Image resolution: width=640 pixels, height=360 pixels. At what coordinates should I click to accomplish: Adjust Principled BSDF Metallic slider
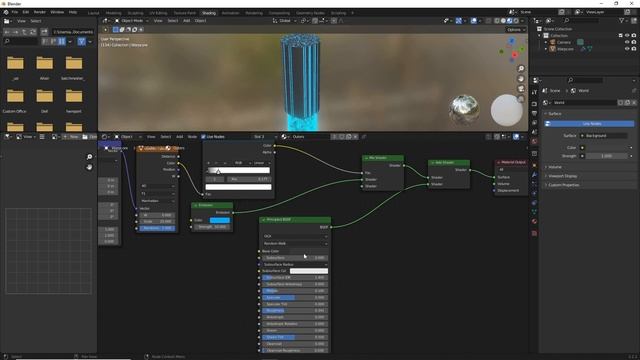click(x=294, y=291)
